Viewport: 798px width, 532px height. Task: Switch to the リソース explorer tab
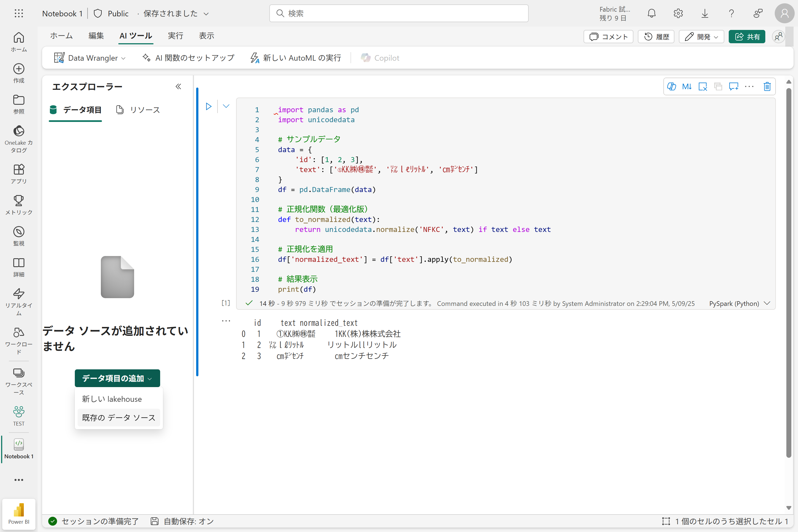coord(138,110)
